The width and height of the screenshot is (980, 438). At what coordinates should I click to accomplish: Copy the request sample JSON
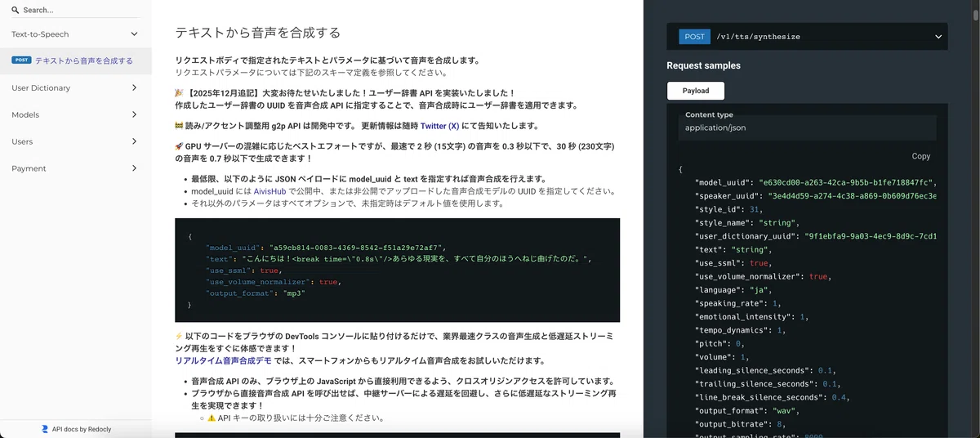click(920, 156)
